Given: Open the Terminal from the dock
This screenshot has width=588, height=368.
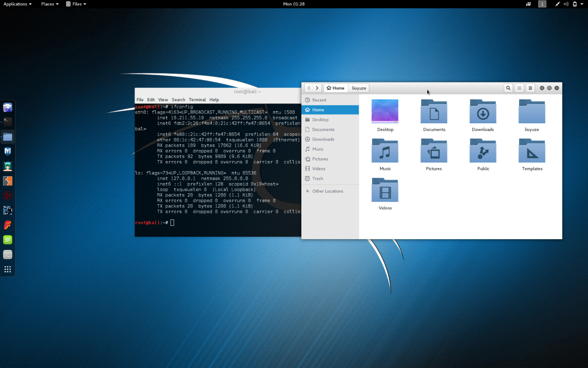Looking at the screenshot, I should (x=8, y=122).
